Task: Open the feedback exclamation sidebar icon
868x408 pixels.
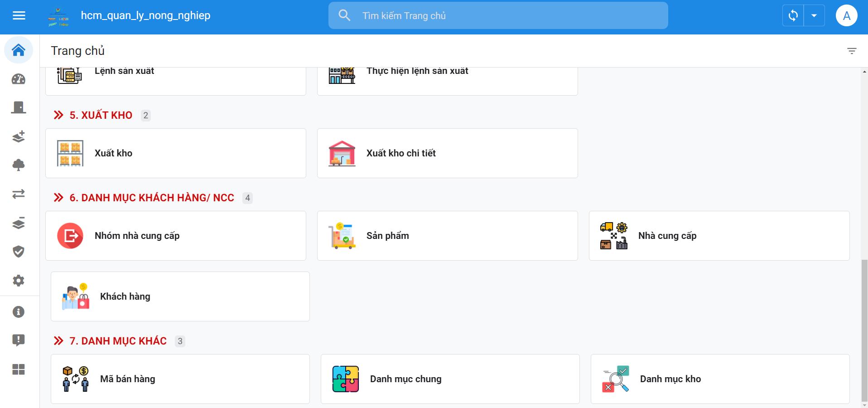Action: [x=19, y=340]
